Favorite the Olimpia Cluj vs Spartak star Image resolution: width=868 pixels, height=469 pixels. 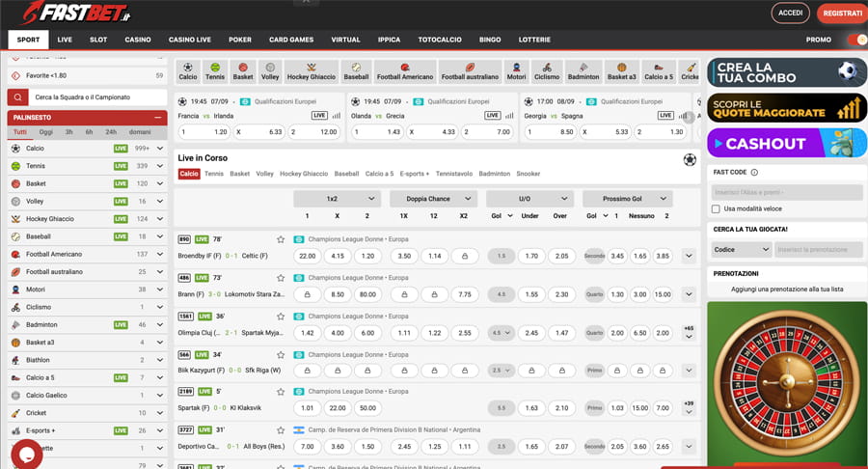(x=281, y=317)
